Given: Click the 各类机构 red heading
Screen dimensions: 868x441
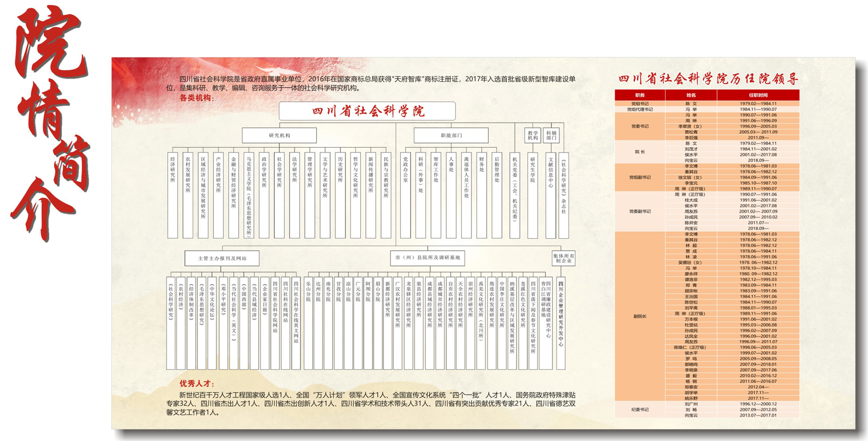Looking at the screenshot, I should click(197, 98).
